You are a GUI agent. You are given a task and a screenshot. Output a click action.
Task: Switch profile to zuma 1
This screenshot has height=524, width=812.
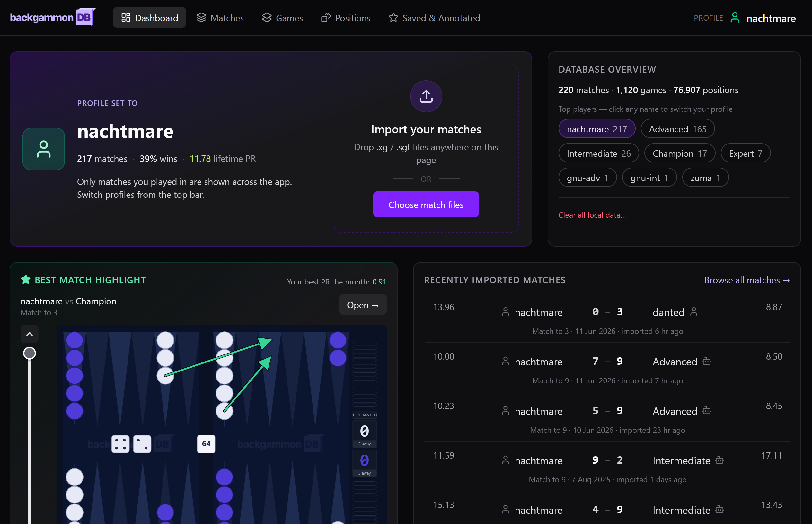click(x=705, y=178)
